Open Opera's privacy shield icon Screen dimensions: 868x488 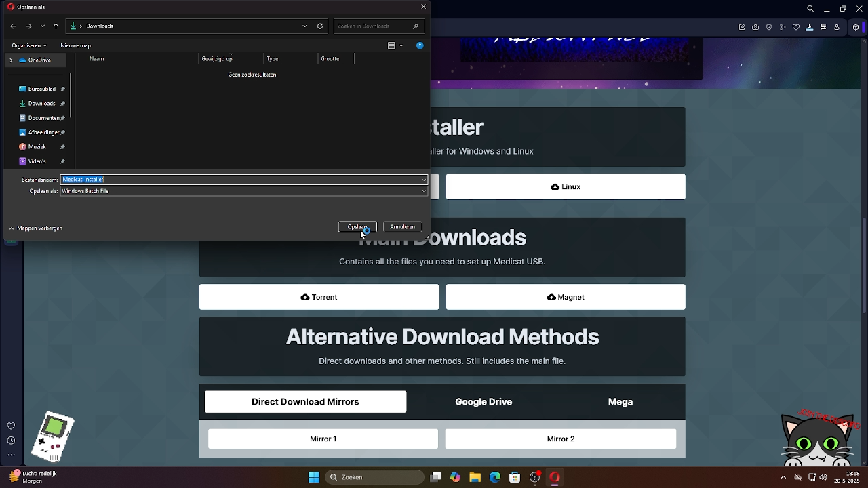[x=769, y=28]
